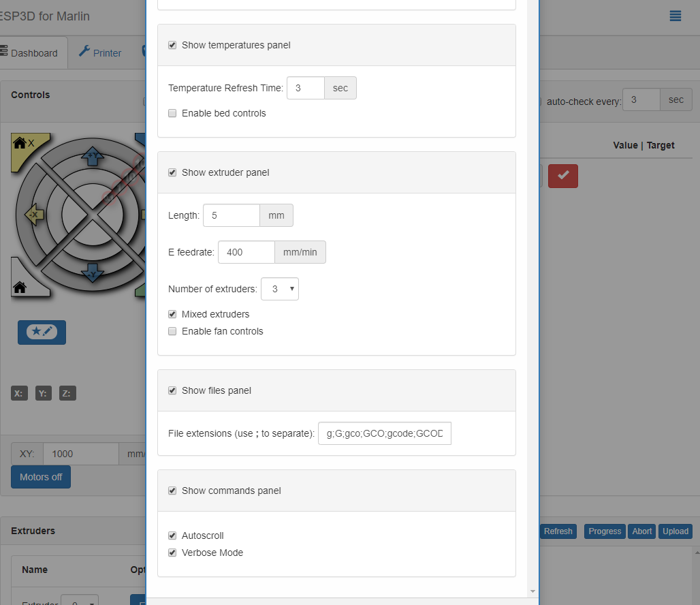This screenshot has height=605, width=700.
Task: Click the Motors off button
Action: click(40, 477)
